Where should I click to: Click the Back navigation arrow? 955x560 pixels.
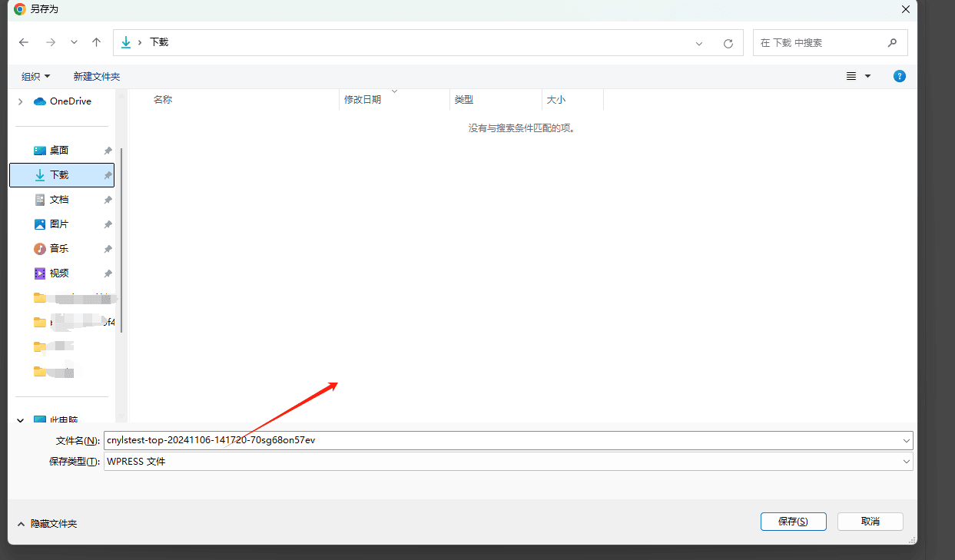(24, 43)
